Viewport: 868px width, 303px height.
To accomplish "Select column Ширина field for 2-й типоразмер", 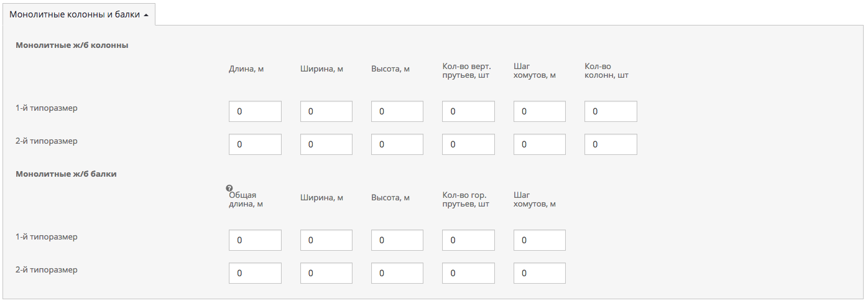I will [326, 144].
